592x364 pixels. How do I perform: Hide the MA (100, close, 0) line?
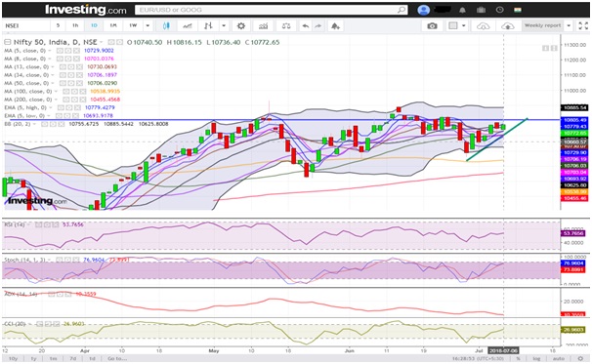[x=66, y=92]
